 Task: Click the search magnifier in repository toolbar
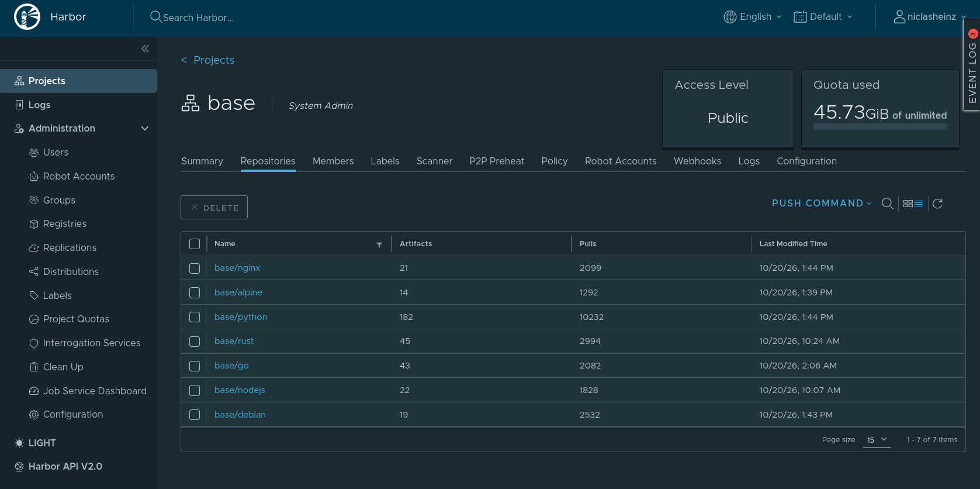coord(887,204)
